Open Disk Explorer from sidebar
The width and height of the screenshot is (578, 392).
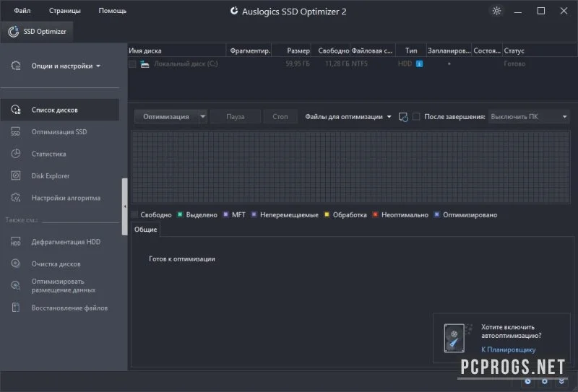[x=51, y=176]
